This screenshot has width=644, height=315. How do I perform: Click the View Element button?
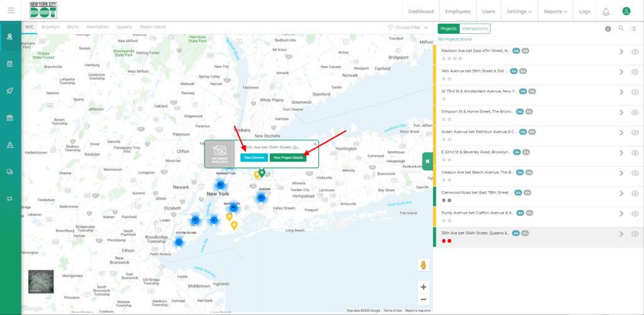click(x=253, y=157)
